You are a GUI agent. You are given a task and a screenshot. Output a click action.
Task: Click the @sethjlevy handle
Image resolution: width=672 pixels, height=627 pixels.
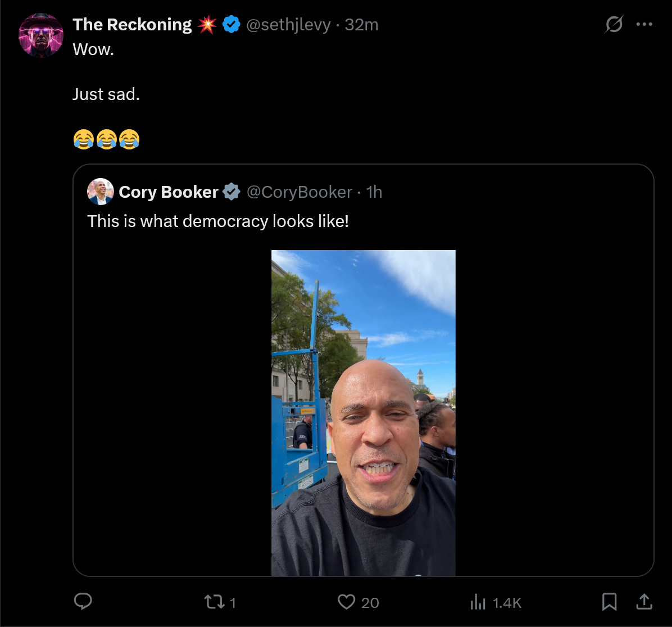[x=288, y=25]
